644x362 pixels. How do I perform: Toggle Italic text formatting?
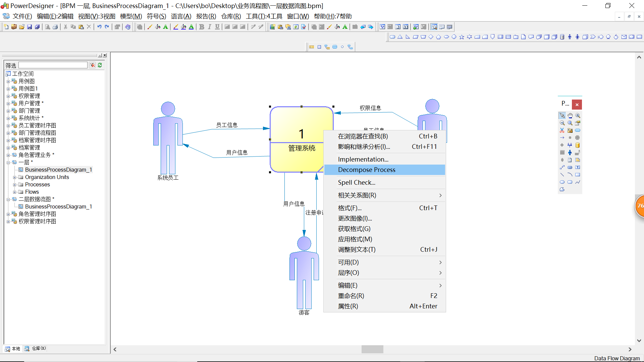(x=210, y=27)
